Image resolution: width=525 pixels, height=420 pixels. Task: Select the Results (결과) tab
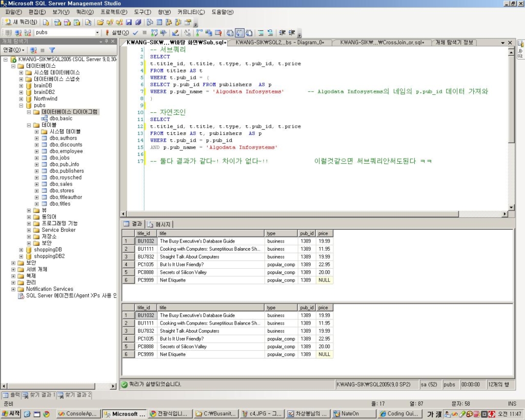pyautogui.click(x=133, y=224)
